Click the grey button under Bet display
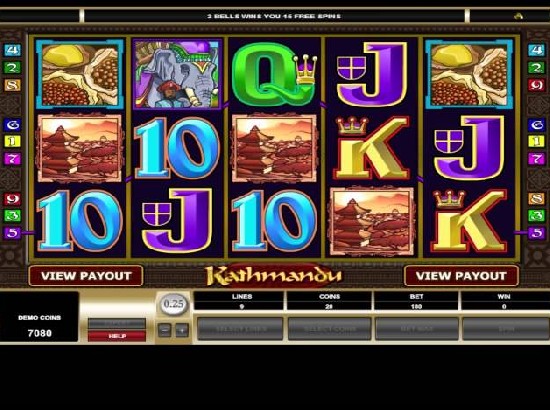Image resolution: width=550 pixels, height=410 pixels. click(x=417, y=329)
